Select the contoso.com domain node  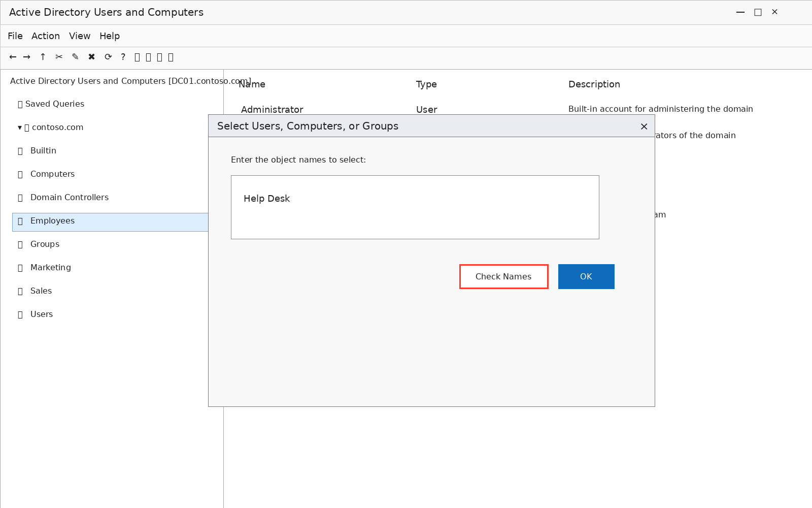[x=57, y=128]
